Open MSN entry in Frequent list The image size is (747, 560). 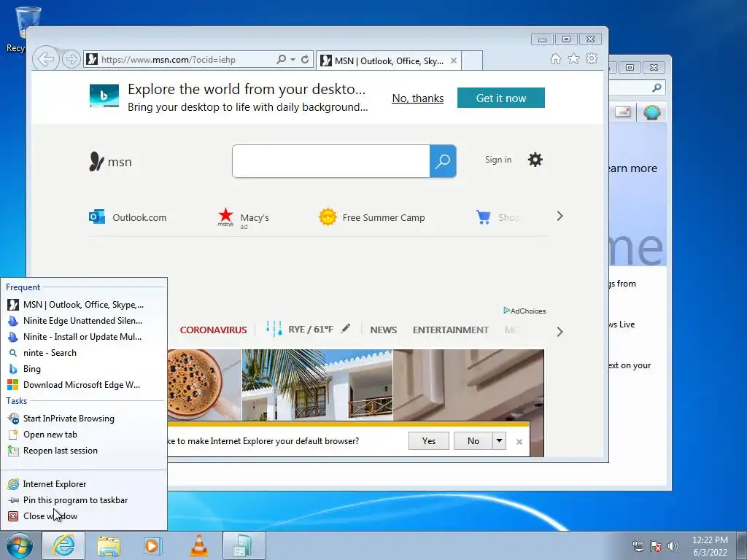coord(84,305)
